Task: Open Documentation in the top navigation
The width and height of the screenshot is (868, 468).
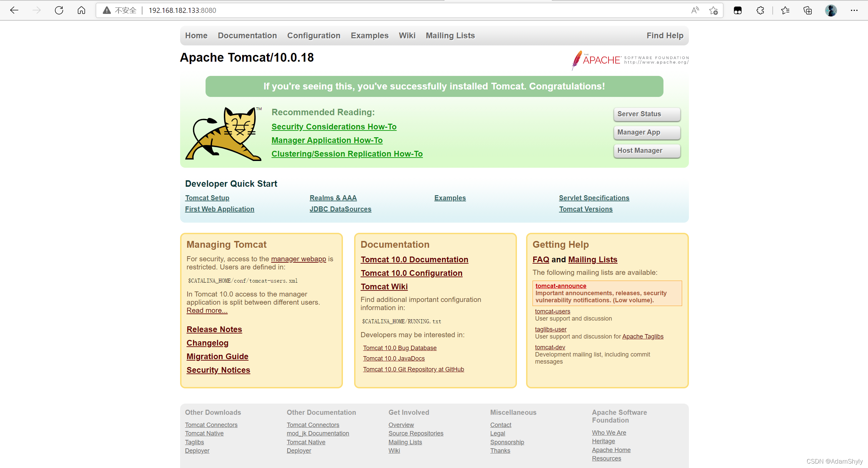Action: pyautogui.click(x=247, y=36)
